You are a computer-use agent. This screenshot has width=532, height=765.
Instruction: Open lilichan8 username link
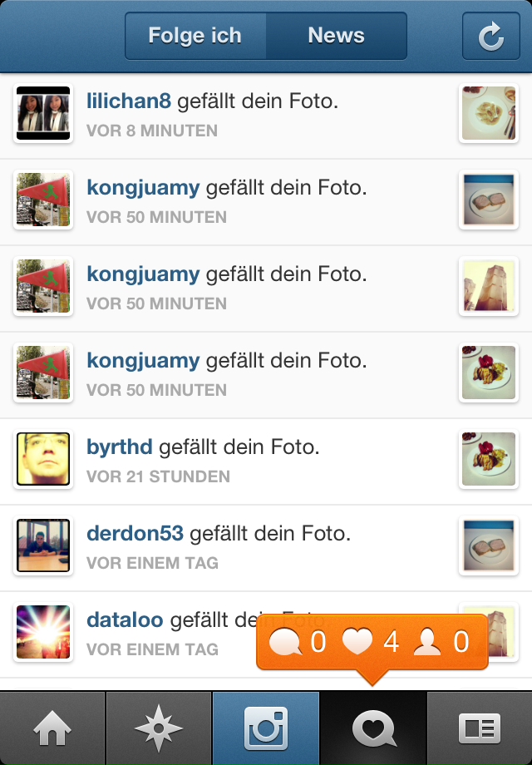[x=129, y=101]
